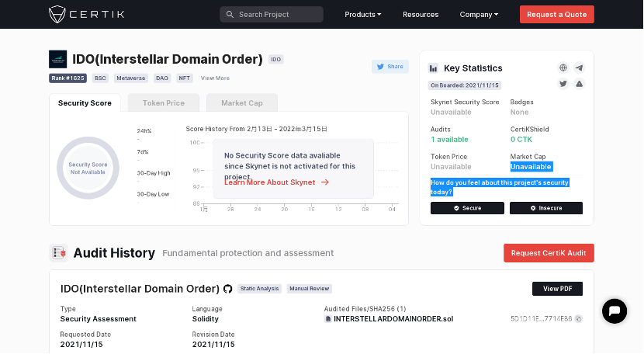Click the Manual Review tag
The width and height of the screenshot is (644, 354).
[310, 289]
